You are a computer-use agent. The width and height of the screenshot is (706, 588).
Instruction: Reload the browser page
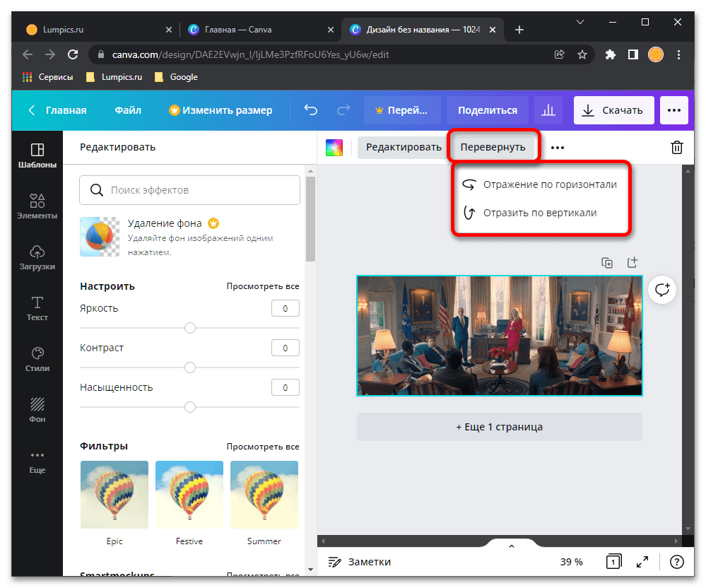pyautogui.click(x=73, y=54)
